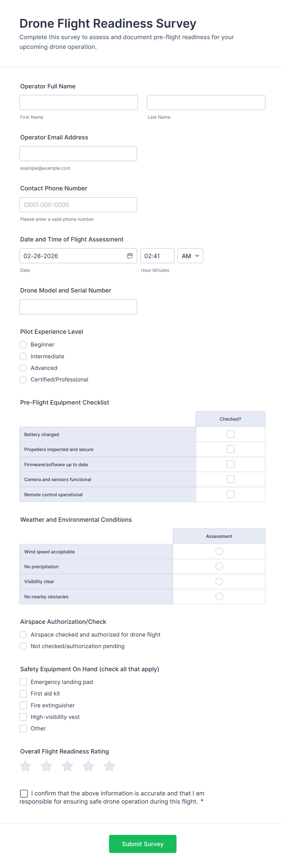Click the Hour Minutes time field

coord(157,256)
